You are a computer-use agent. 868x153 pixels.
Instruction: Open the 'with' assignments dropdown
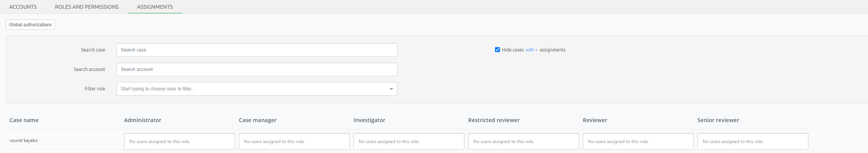[x=531, y=50]
